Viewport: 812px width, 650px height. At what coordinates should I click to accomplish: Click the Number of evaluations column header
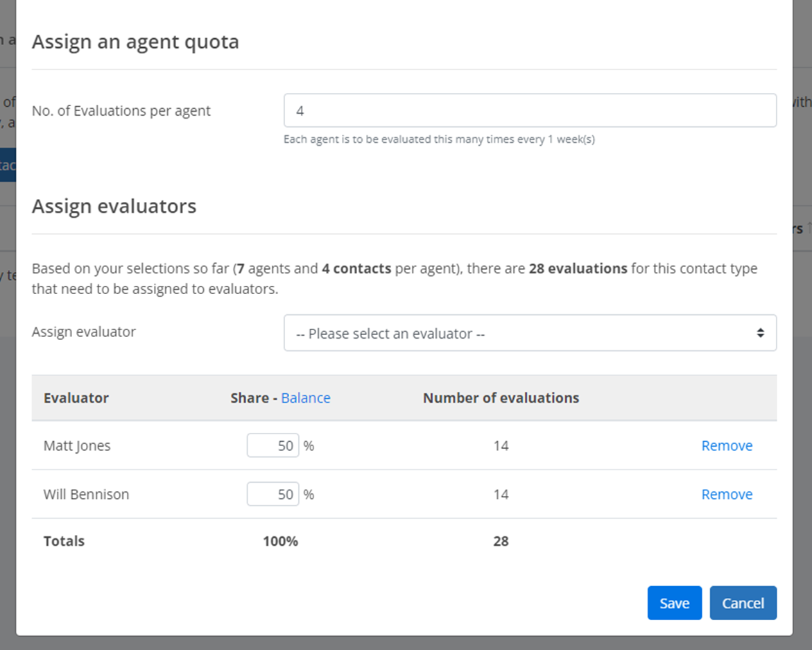pyautogui.click(x=501, y=397)
